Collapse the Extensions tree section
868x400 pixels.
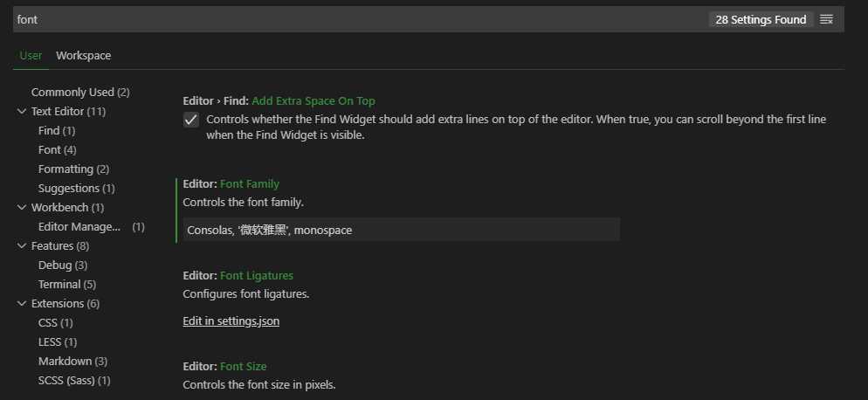[22, 304]
